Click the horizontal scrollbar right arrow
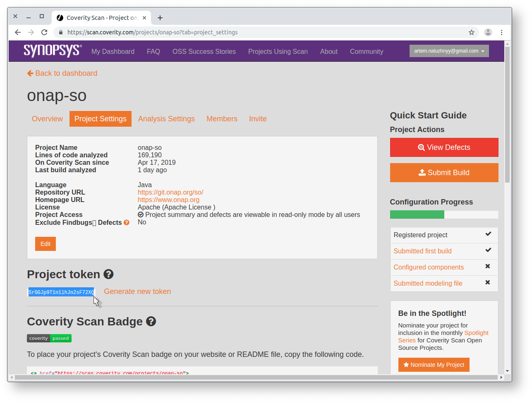 pyautogui.click(x=501, y=377)
